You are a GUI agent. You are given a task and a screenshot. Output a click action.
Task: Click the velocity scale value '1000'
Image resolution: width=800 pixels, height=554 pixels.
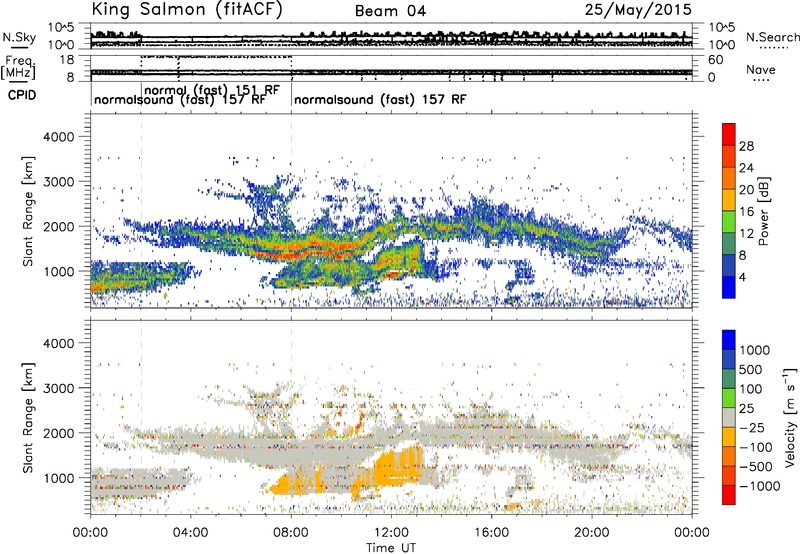[x=754, y=350]
